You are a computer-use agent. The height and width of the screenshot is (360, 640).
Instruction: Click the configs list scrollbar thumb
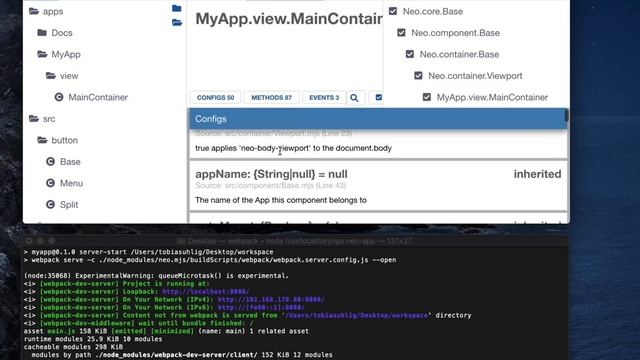tap(567, 115)
